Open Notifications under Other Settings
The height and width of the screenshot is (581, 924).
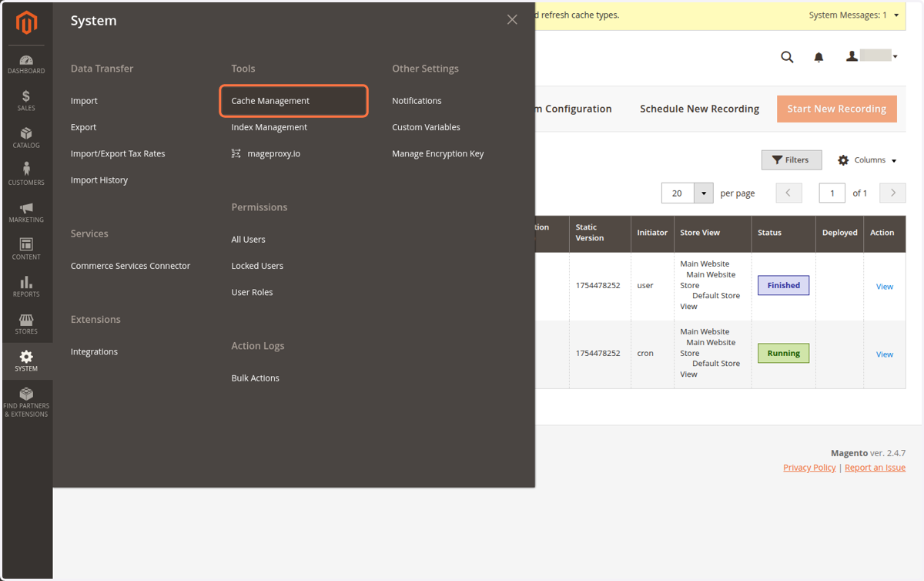click(x=417, y=101)
